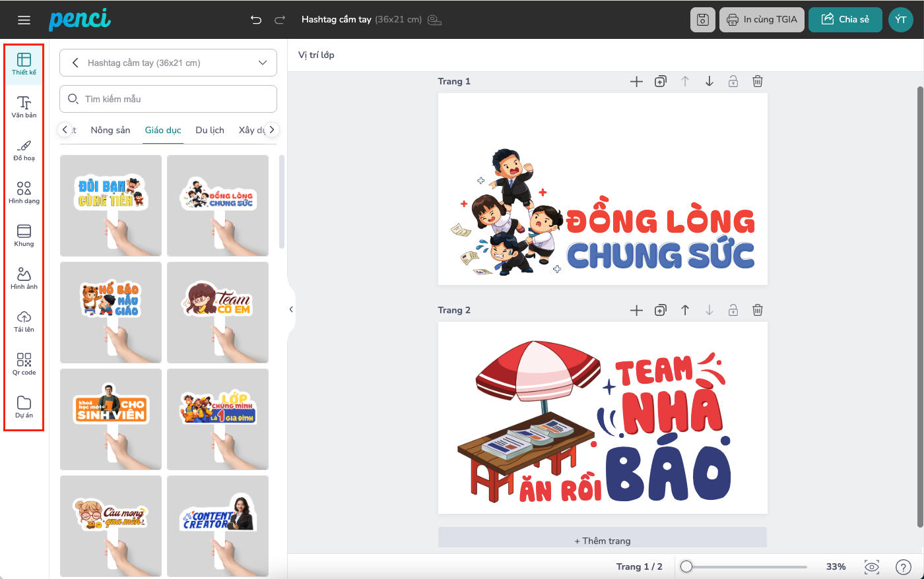This screenshot has width=924, height=579.
Task: Switch to the Du lịch tab
Action: [210, 130]
